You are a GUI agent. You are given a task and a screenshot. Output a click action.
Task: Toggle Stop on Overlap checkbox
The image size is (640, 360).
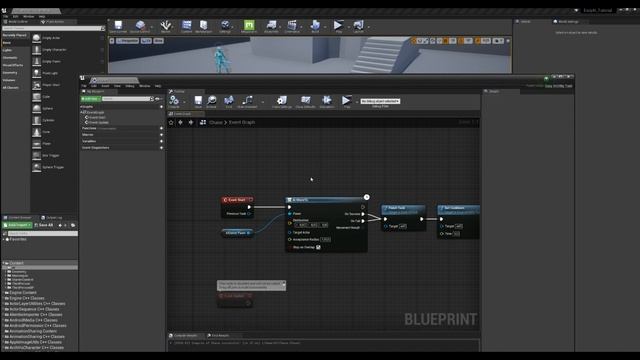tap(318, 247)
